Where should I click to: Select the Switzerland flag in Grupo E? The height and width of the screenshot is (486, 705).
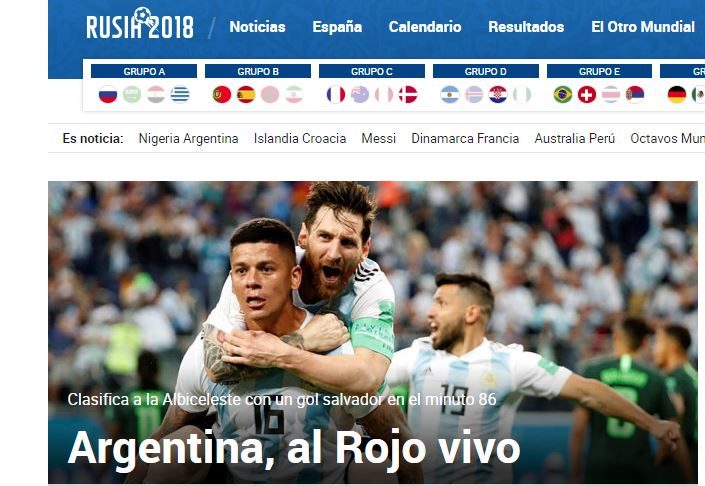pyautogui.click(x=587, y=94)
